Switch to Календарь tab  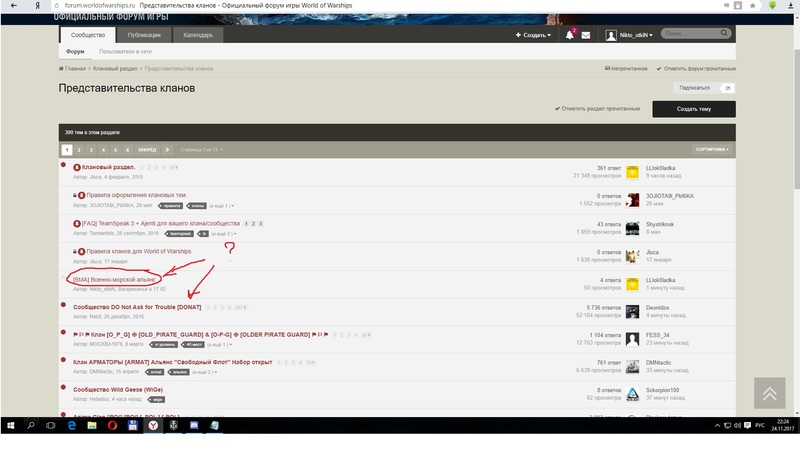click(x=198, y=35)
